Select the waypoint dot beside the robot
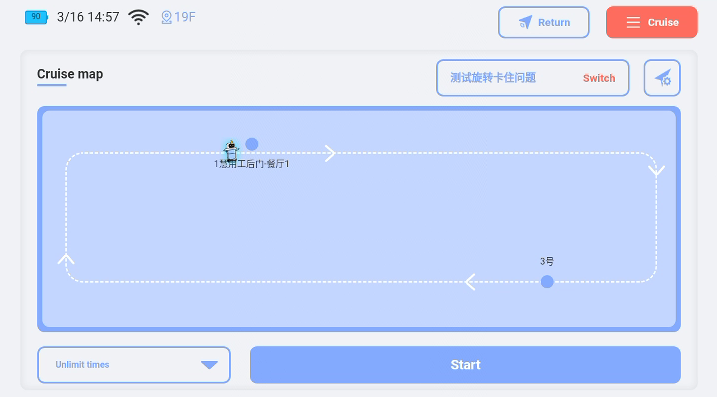717x397 pixels. [x=251, y=144]
